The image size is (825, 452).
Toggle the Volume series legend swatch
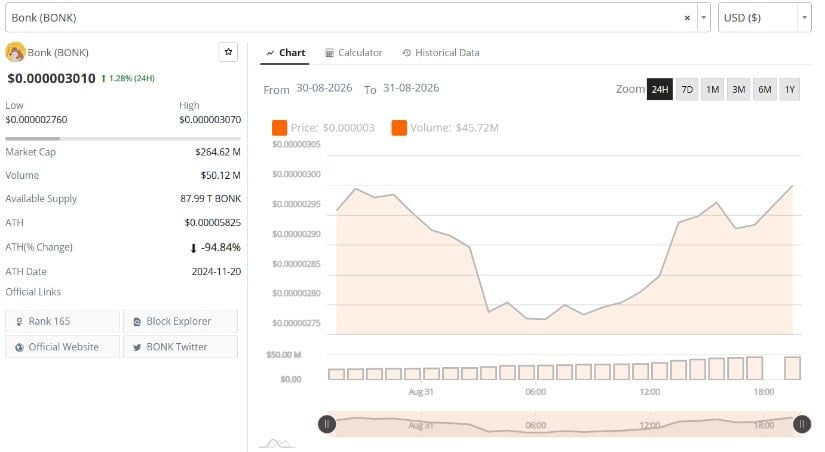point(399,127)
